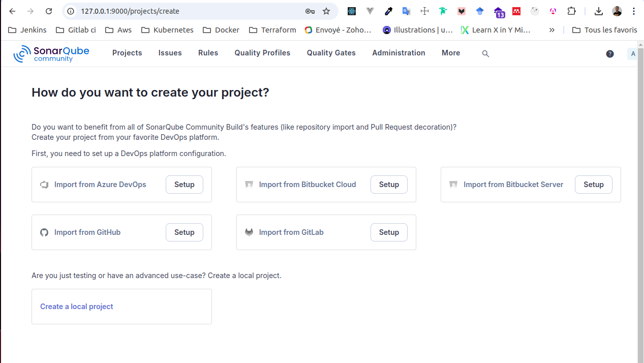Click the Google Translate extension icon
The width and height of the screenshot is (644, 363).
pyautogui.click(x=406, y=11)
